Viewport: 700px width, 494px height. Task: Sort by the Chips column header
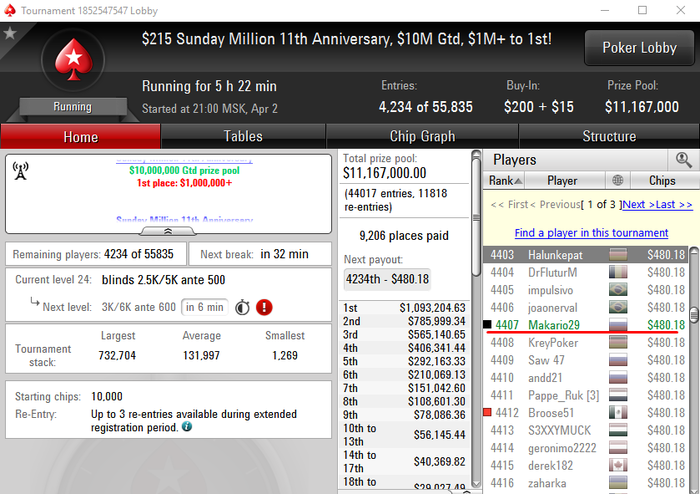tap(662, 180)
